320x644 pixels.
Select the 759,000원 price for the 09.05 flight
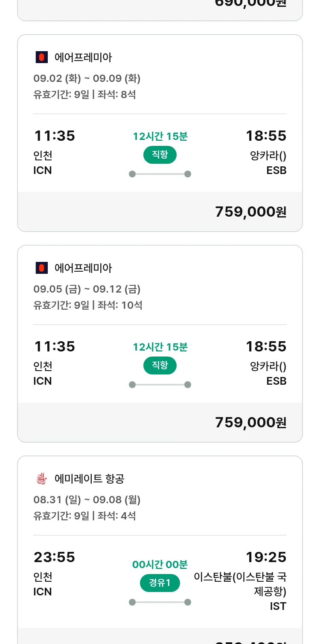[250, 423]
